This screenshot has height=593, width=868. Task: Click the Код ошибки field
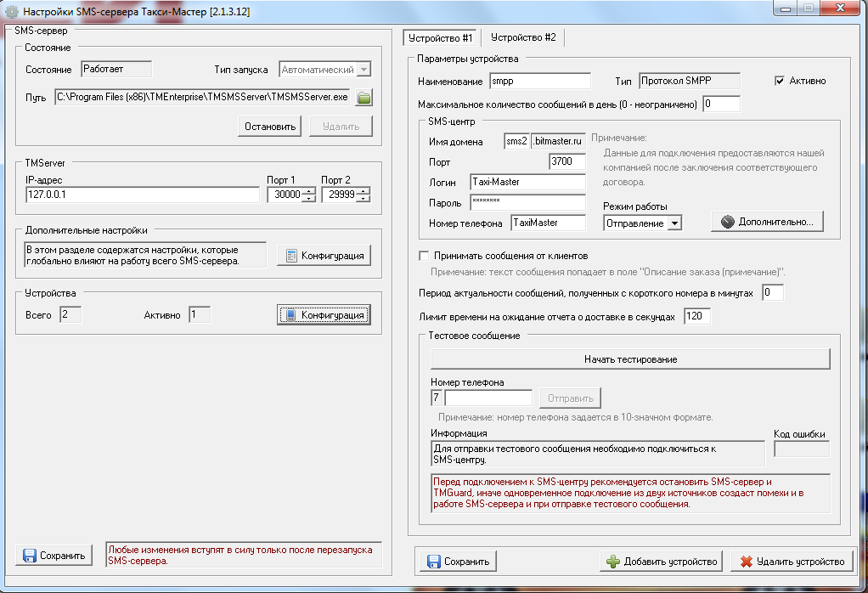point(802,449)
